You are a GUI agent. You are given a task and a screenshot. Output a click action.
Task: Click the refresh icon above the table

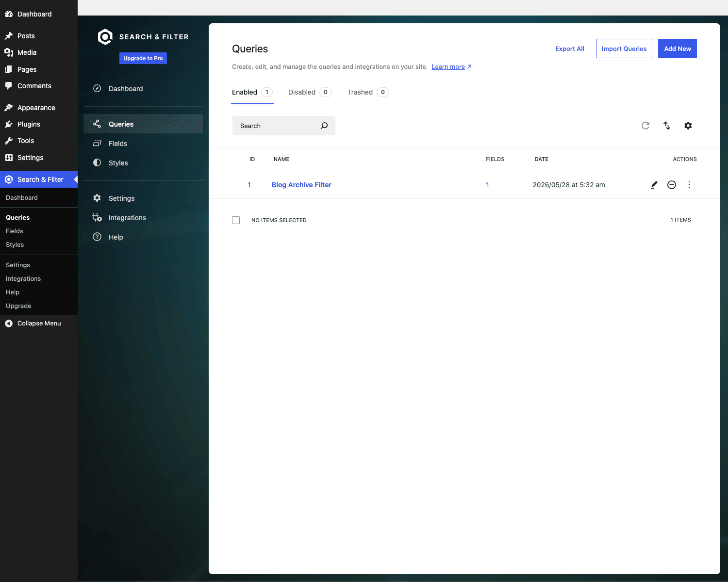point(645,126)
